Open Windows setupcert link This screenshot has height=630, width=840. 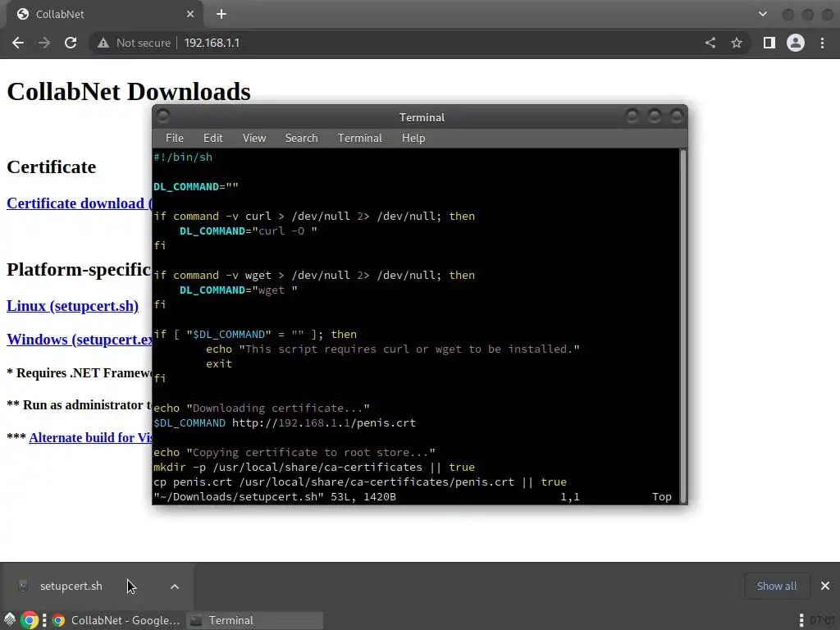point(80,340)
